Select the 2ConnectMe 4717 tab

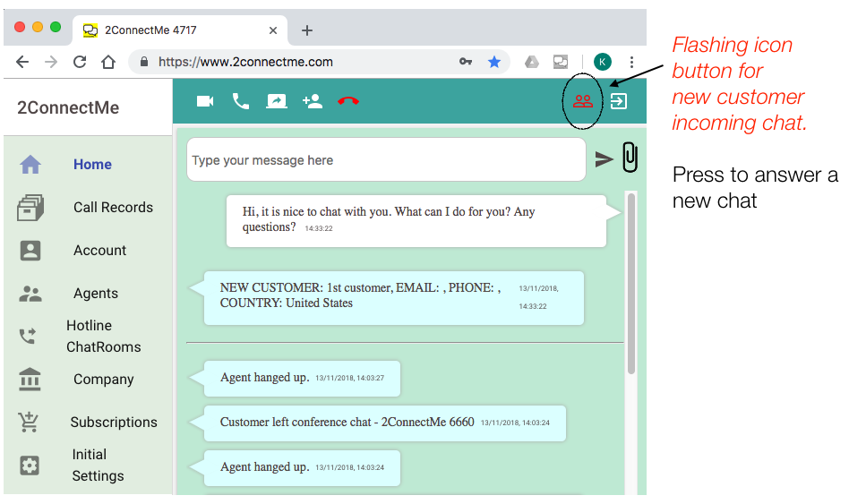(x=179, y=30)
